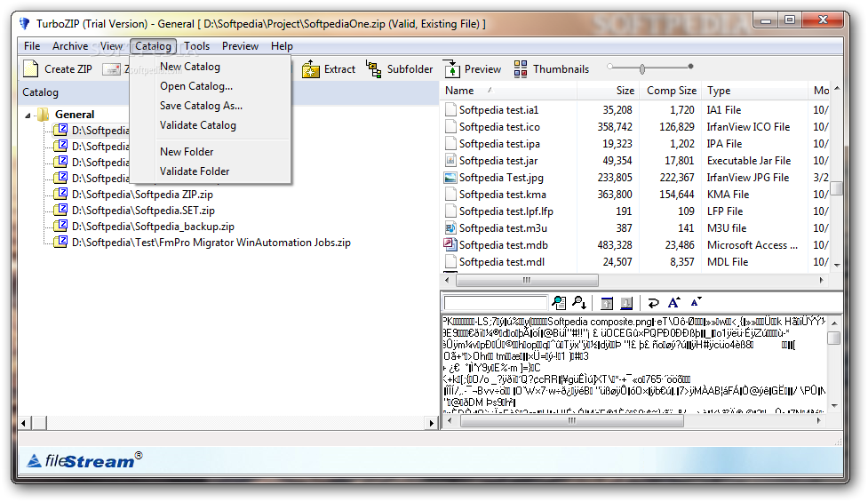Viewport: 868px width, 502px height.
Task: Click the file list scroll down arrow
Action: (837, 265)
